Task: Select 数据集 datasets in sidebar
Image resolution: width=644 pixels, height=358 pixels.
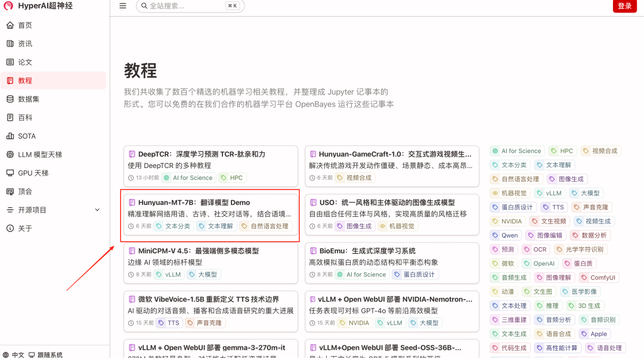Action: coord(29,99)
